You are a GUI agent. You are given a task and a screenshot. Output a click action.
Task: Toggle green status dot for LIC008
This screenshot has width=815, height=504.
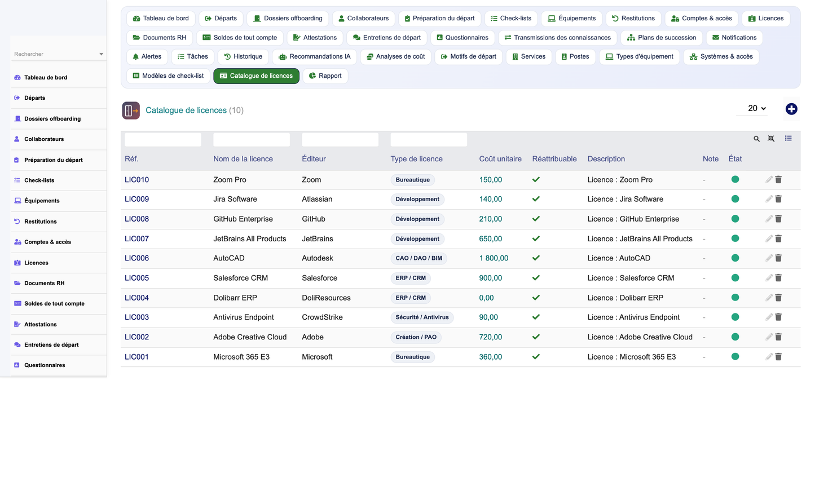[735, 219]
